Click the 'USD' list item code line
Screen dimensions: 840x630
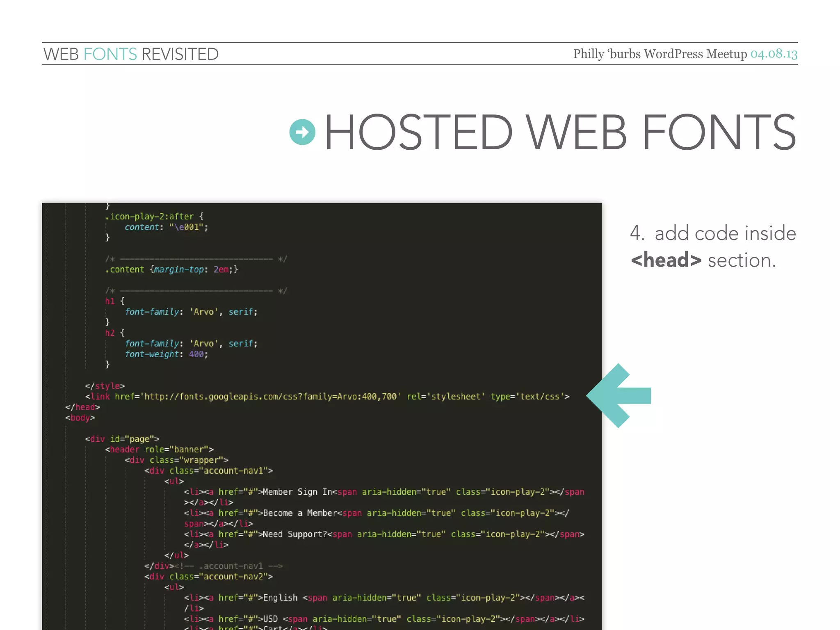(x=384, y=619)
